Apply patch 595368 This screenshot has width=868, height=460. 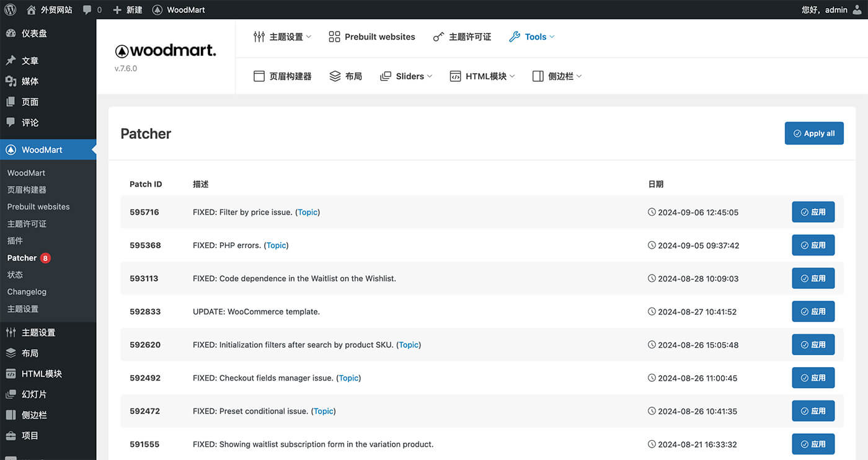coord(813,245)
